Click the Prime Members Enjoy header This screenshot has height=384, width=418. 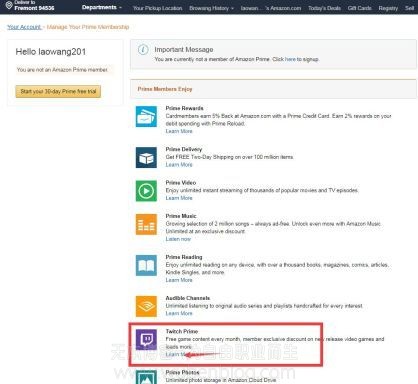[x=165, y=89]
